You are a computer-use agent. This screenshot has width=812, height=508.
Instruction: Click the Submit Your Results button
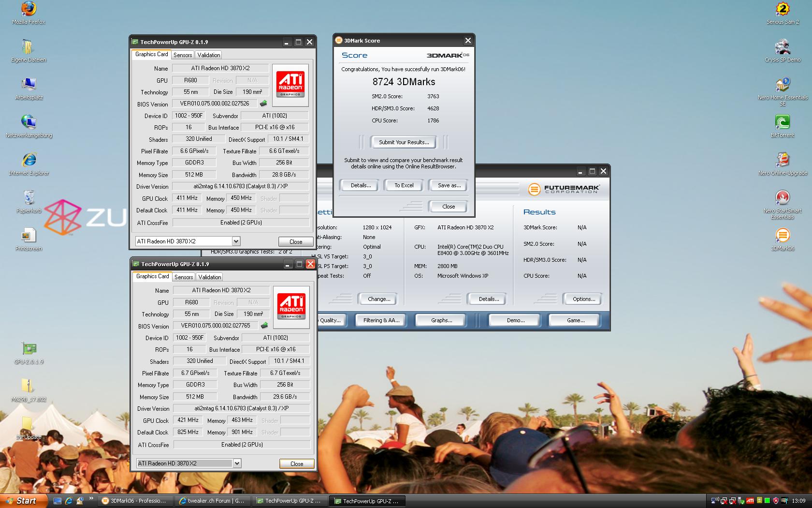[x=404, y=142]
